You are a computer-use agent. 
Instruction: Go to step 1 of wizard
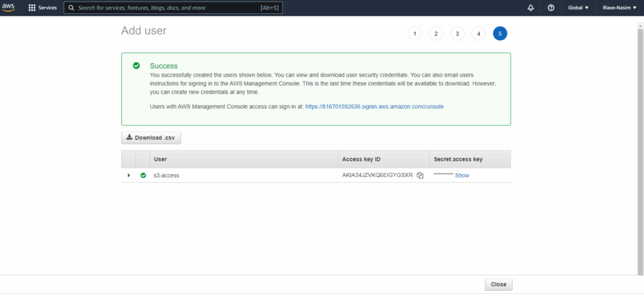(x=414, y=34)
